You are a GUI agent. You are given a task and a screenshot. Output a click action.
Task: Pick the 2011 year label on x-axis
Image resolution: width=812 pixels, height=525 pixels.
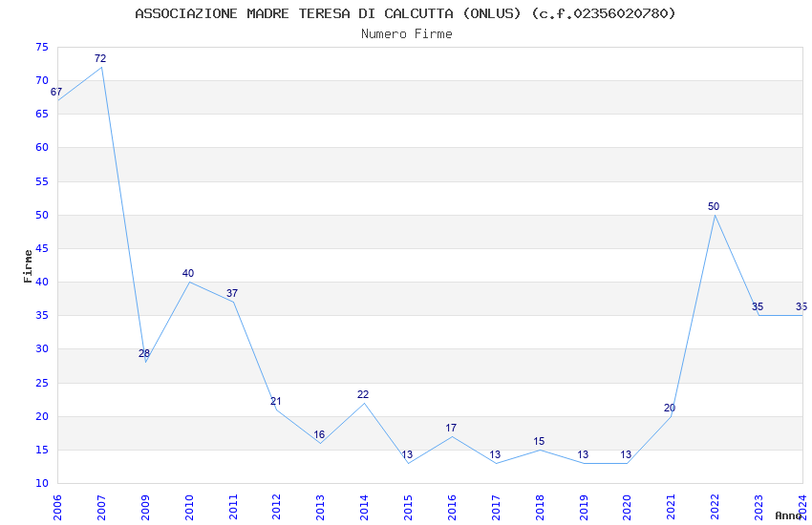pos(233,508)
